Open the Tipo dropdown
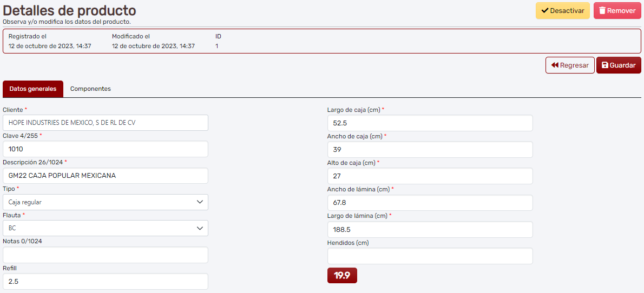This screenshot has width=644, height=293. point(106,202)
